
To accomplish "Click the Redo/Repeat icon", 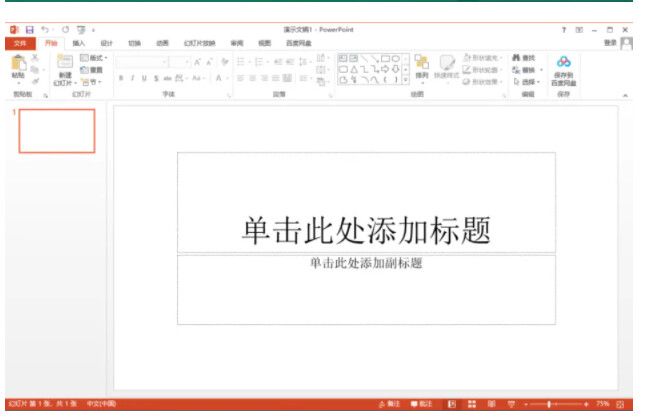I will point(65,30).
